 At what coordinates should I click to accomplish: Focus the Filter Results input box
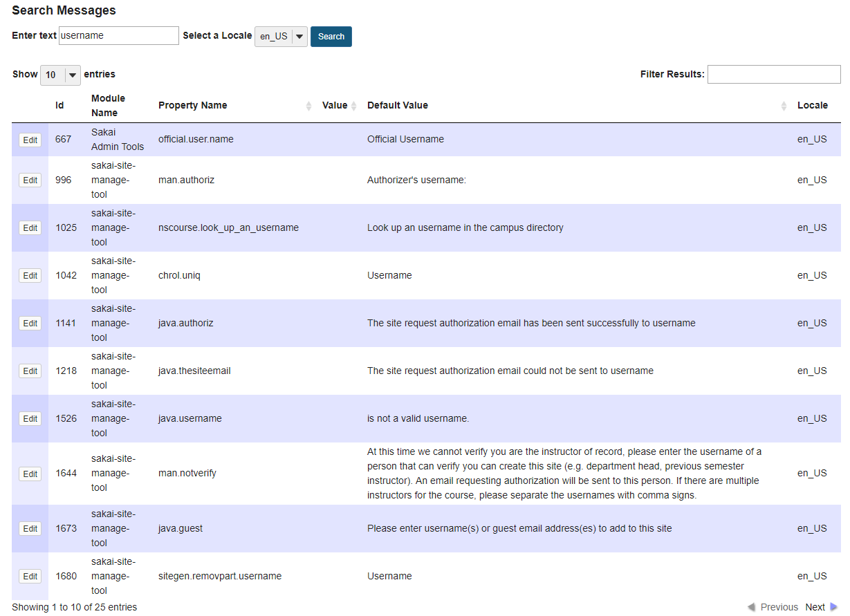tap(774, 74)
